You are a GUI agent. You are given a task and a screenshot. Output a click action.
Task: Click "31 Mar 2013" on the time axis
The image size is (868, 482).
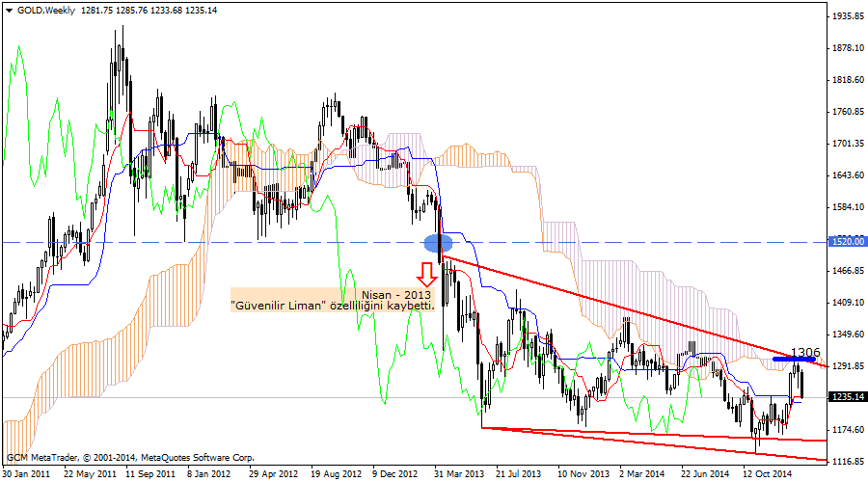click(x=460, y=474)
